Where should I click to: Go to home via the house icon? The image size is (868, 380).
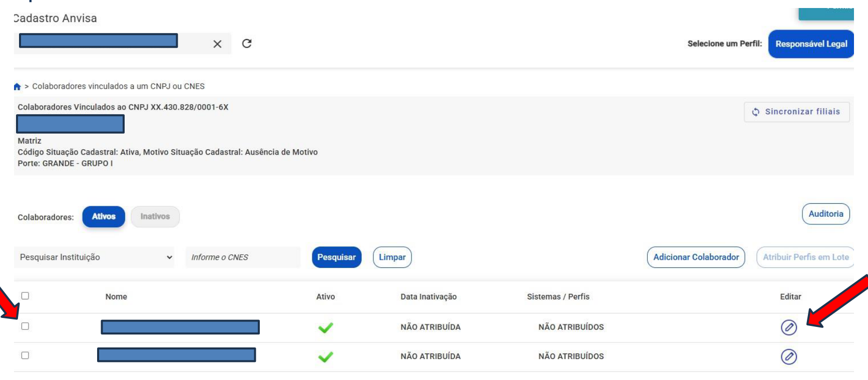point(17,87)
